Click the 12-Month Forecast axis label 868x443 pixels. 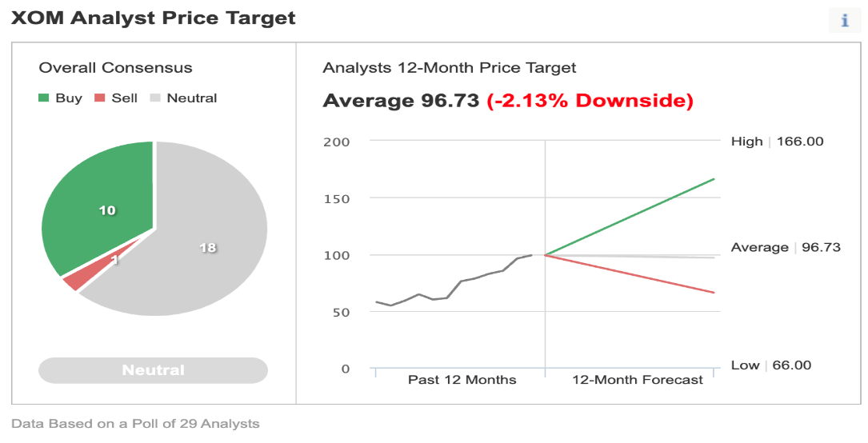coord(637,380)
